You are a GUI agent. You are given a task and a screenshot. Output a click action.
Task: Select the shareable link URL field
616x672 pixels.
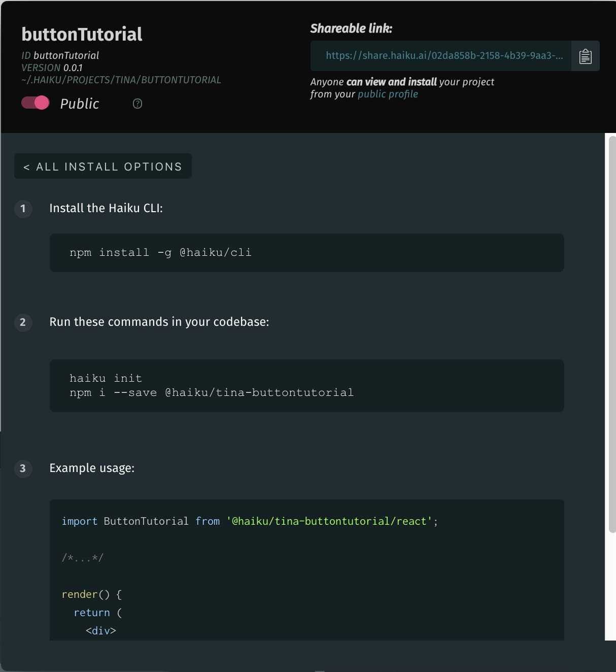(441, 56)
